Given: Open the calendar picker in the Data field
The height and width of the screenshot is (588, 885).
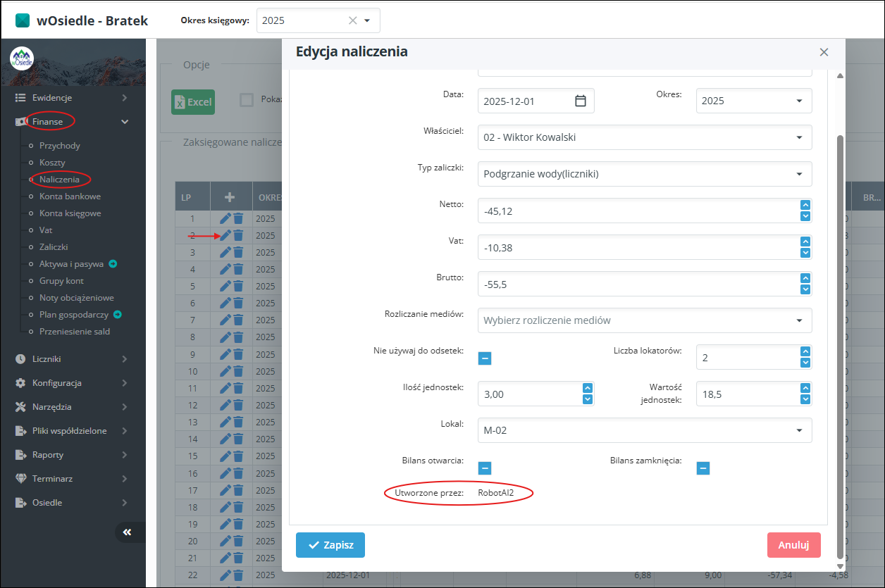Looking at the screenshot, I should coord(581,101).
